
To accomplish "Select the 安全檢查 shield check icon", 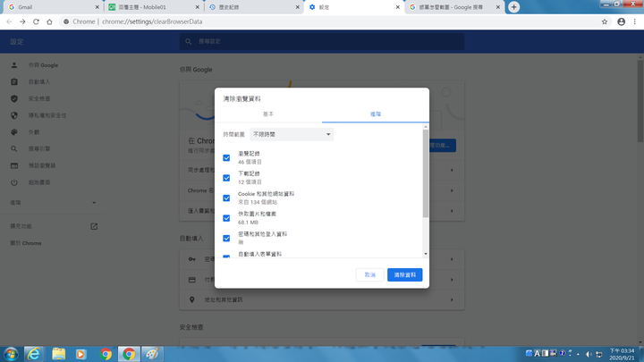I will [14, 98].
